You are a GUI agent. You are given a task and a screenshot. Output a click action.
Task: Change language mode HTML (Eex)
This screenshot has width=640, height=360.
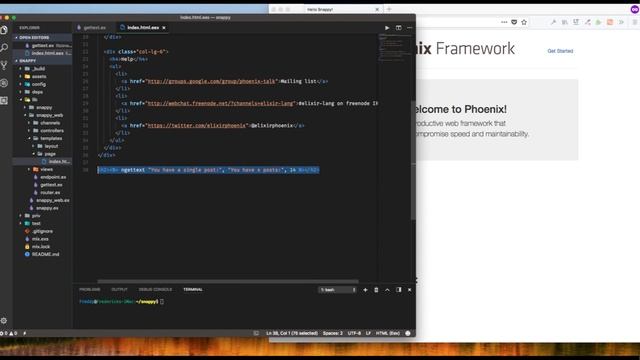click(388, 333)
